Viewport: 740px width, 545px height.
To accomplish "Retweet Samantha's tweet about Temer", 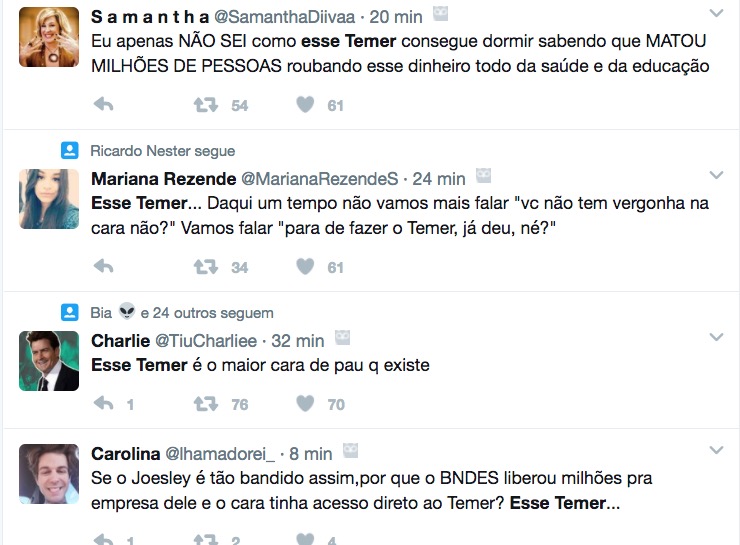I will click(205, 104).
